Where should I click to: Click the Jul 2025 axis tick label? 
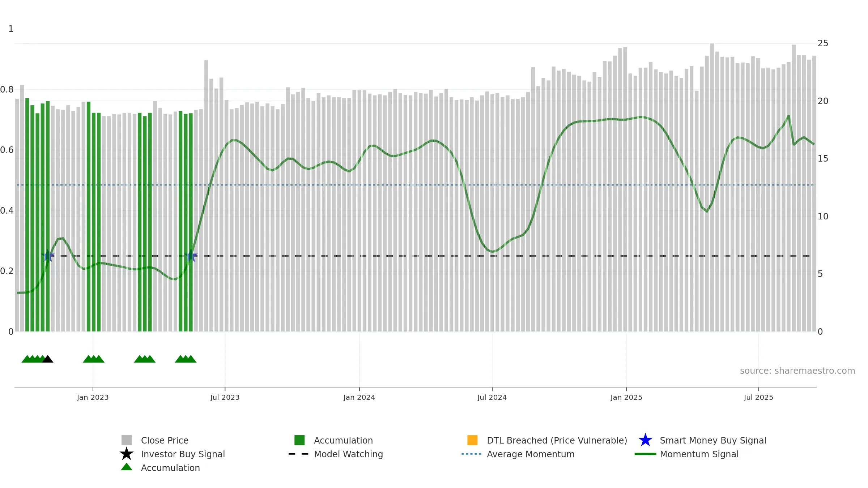tap(758, 398)
